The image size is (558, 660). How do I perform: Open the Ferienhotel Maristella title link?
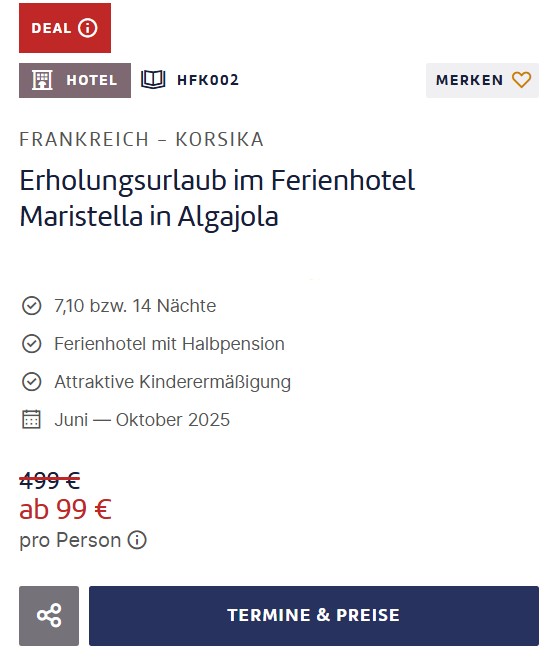click(217, 199)
